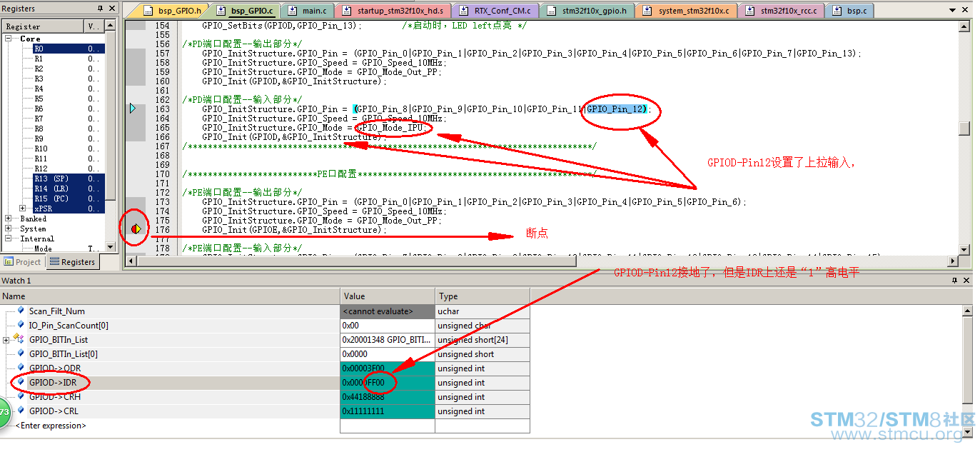This screenshot has height=452, width=980.
Task: Select the GPIOD->IDR watch row
Action: point(266,383)
